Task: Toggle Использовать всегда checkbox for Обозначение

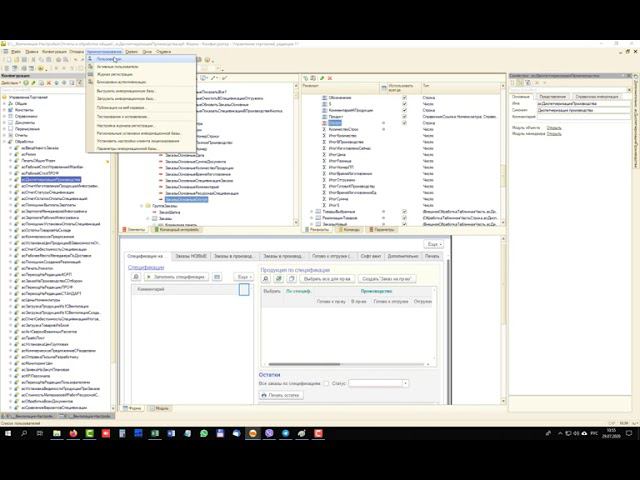Action: tap(404, 98)
